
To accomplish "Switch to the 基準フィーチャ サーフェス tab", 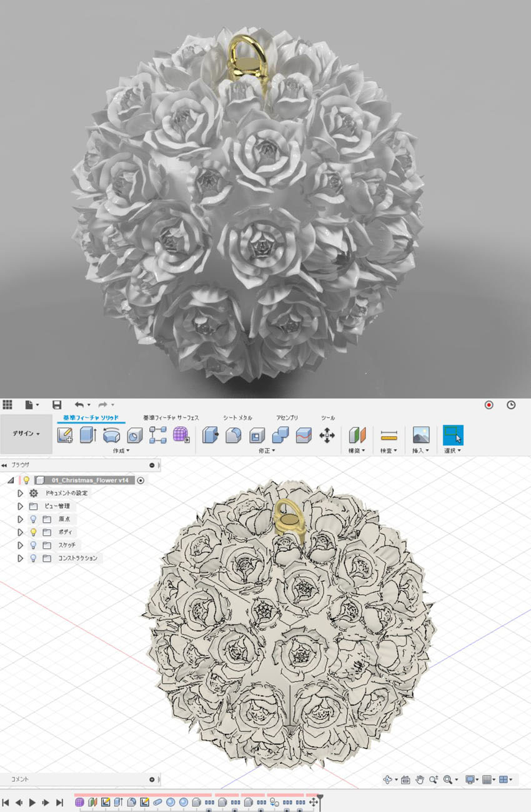I will point(171,417).
